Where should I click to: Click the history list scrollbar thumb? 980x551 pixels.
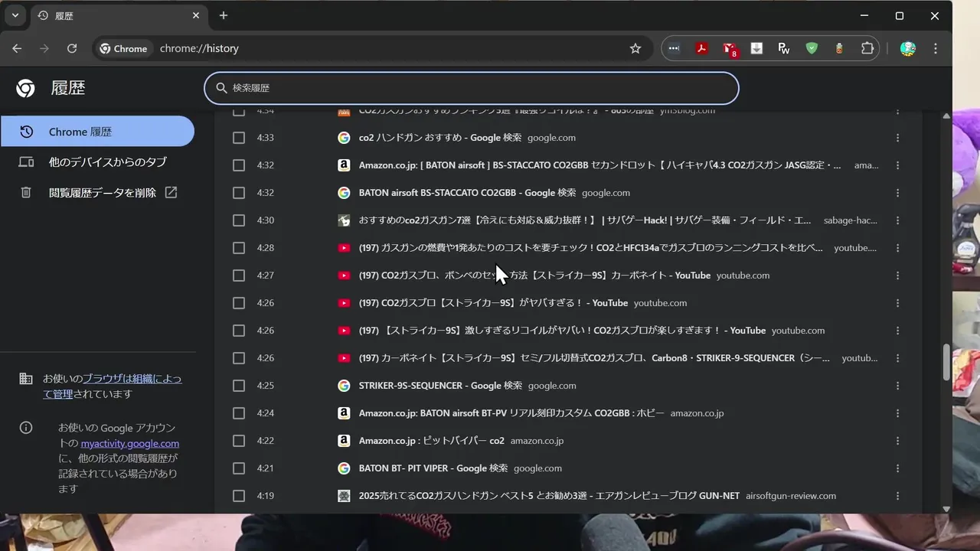tap(946, 363)
